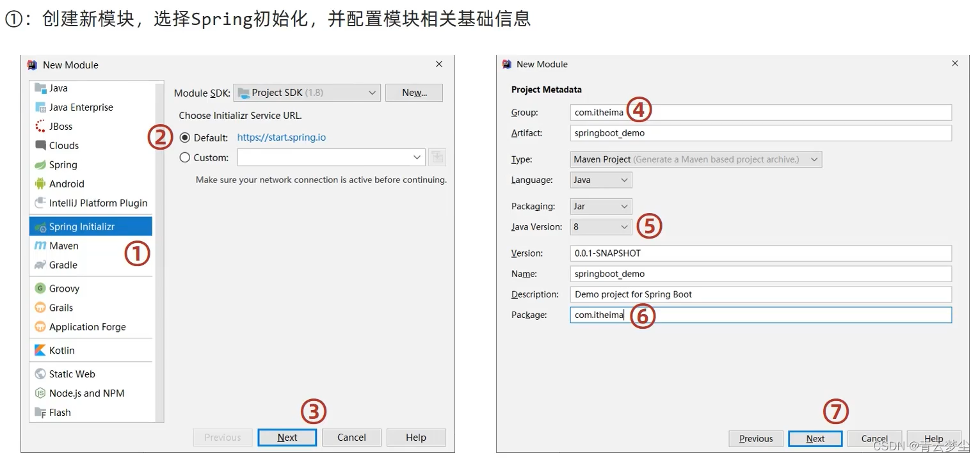Click Cancel in the left dialog

pyautogui.click(x=351, y=438)
